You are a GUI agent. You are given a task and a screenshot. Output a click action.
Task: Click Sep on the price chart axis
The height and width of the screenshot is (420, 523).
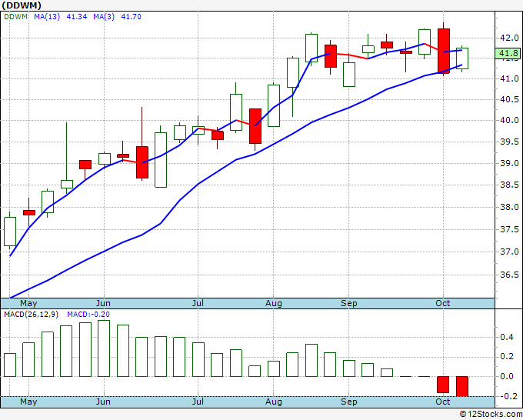[x=349, y=303]
